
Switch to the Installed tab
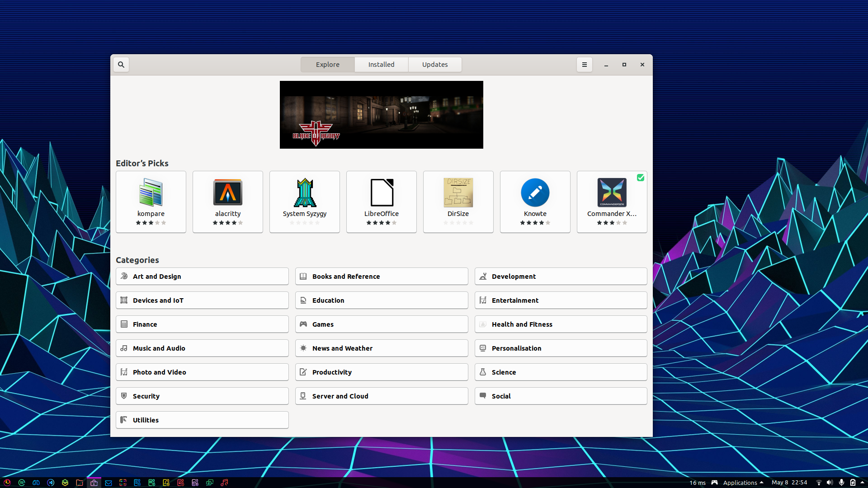(381, 64)
